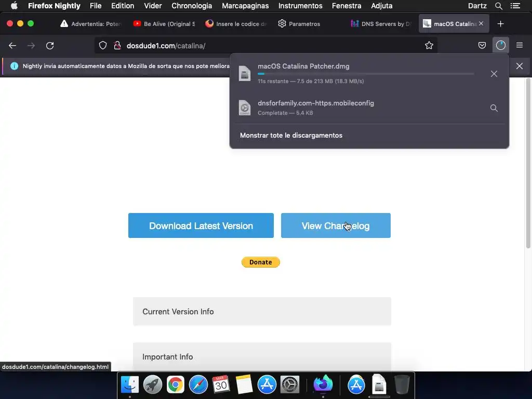Open the Firefox Nightly menu
Image resolution: width=532 pixels, height=399 pixels.
pos(54,6)
